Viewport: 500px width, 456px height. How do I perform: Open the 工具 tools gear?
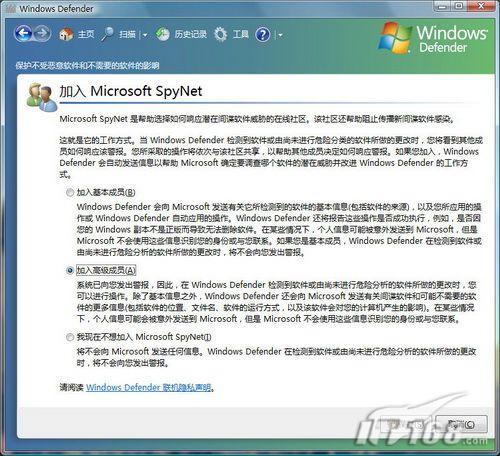pos(231,34)
